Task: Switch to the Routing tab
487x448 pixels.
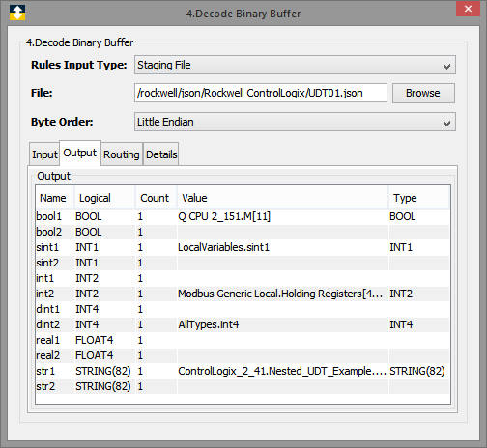Action: (x=122, y=154)
